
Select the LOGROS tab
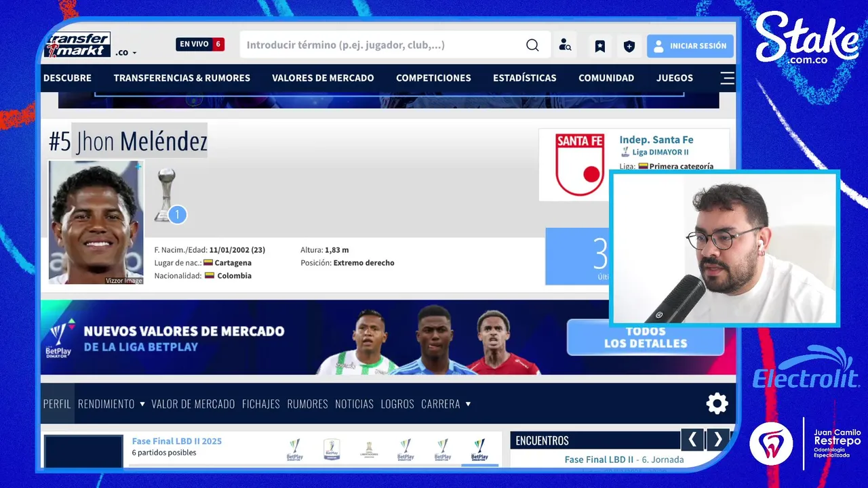[x=397, y=404]
